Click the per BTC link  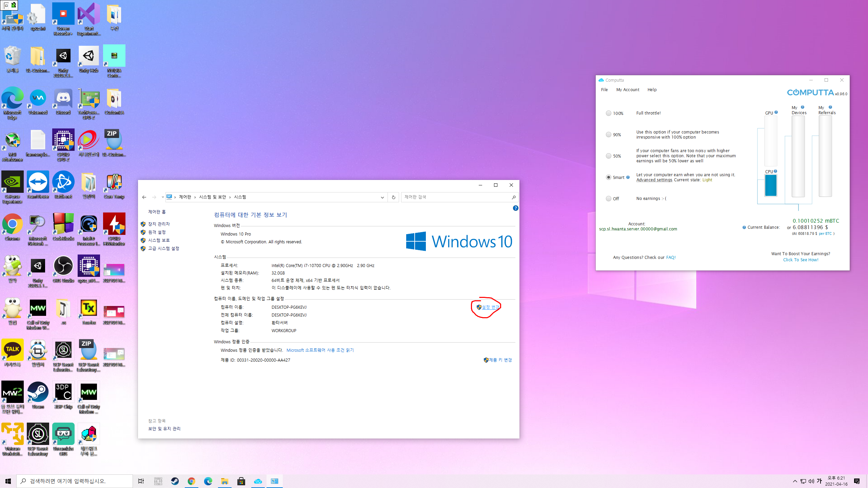point(825,233)
